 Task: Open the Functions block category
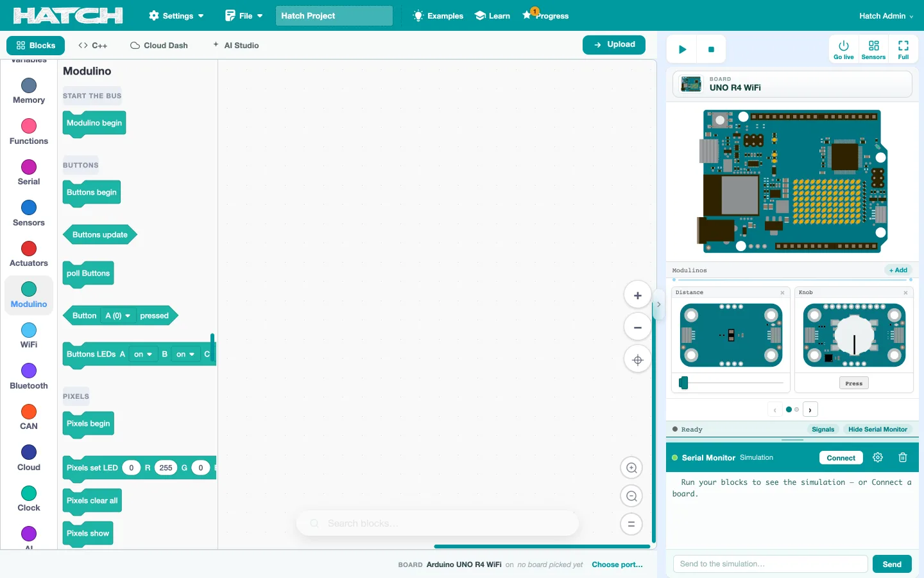coord(29,132)
